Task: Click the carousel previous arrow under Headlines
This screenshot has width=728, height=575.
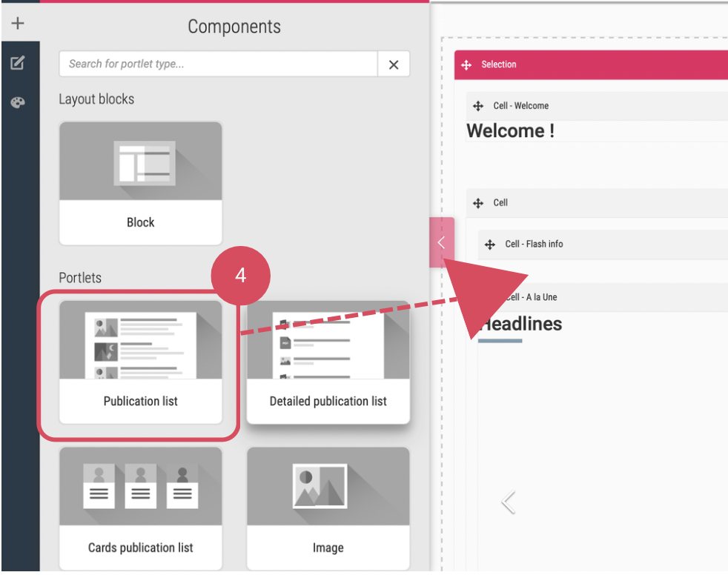Action: click(x=508, y=502)
